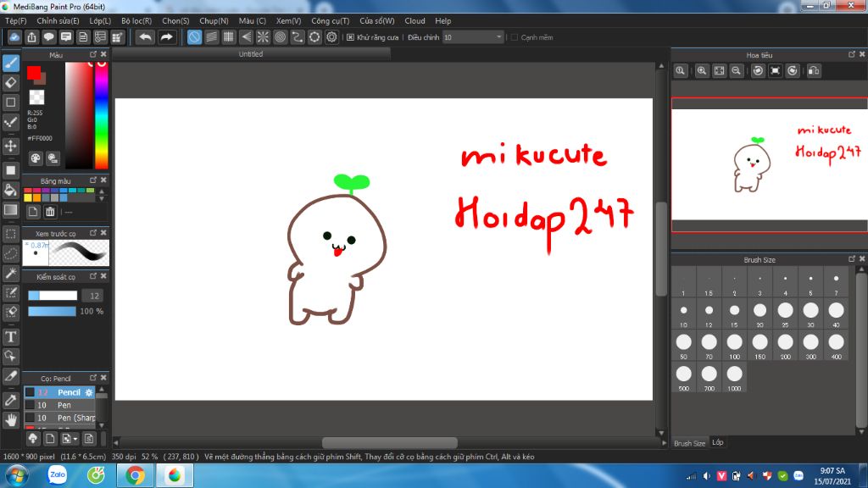The image size is (868, 488).
Task: Open Chrome from the taskbar
Action: [135, 475]
